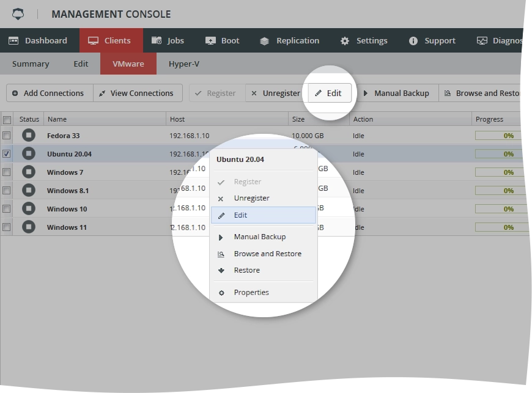
Task: Uncheck the Ubuntu 20.04 row checkbox
Action: click(7, 153)
